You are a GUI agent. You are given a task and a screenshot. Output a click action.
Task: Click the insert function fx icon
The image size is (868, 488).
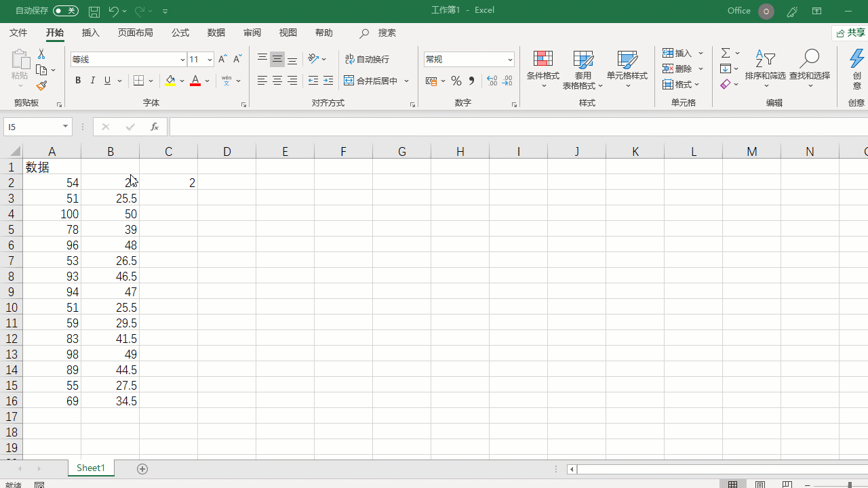[x=155, y=127]
